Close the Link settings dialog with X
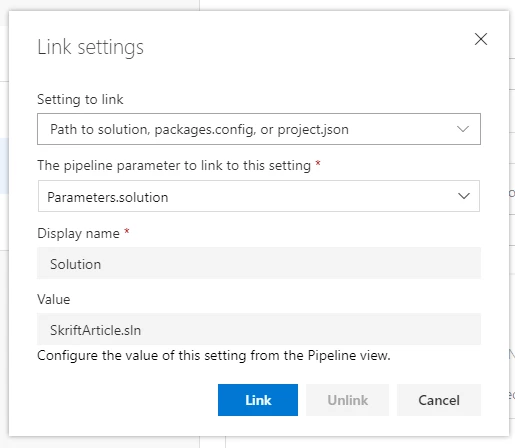The width and height of the screenshot is (515, 448). pos(481,39)
